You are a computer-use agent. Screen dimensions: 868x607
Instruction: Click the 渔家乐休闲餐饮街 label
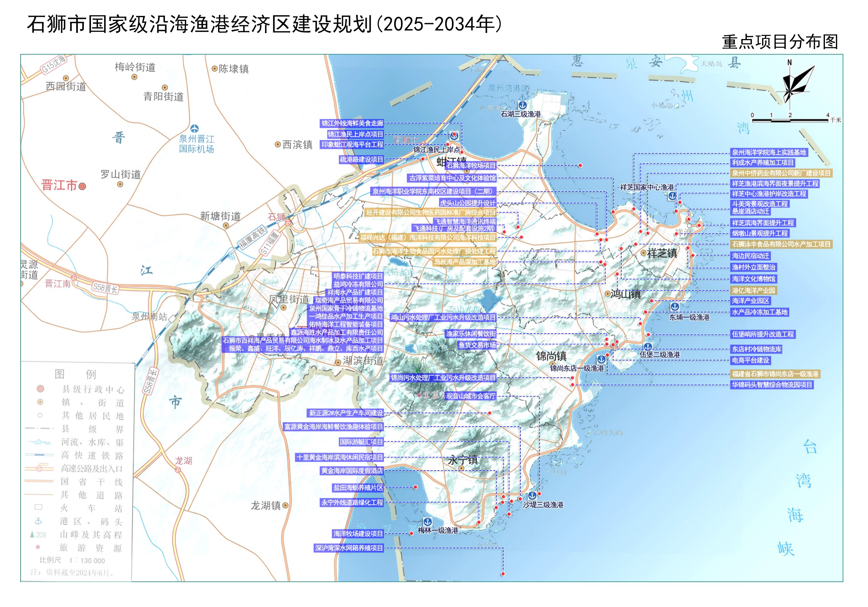tap(471, 334)
